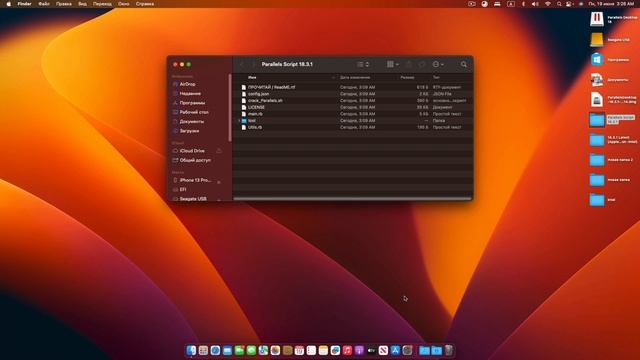Open the Finder menu in menu bar
The height and width of the screenshot is (360, 640).
[24, 4]
